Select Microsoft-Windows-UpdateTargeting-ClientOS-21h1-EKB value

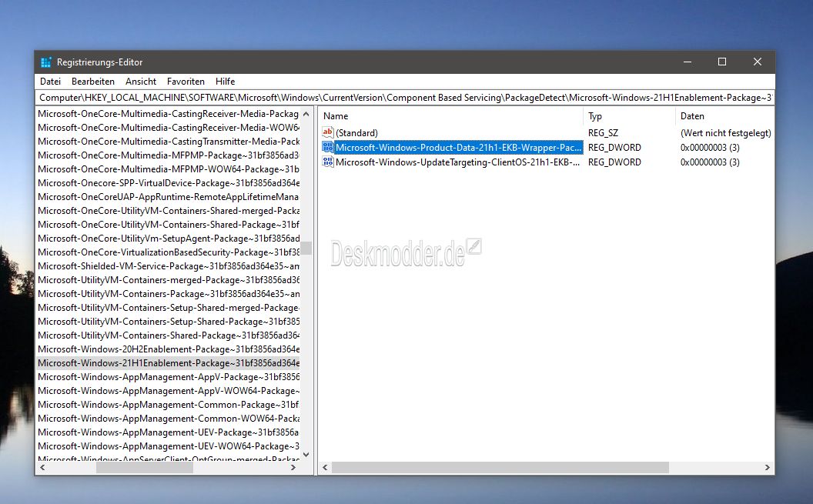(458, 162)
